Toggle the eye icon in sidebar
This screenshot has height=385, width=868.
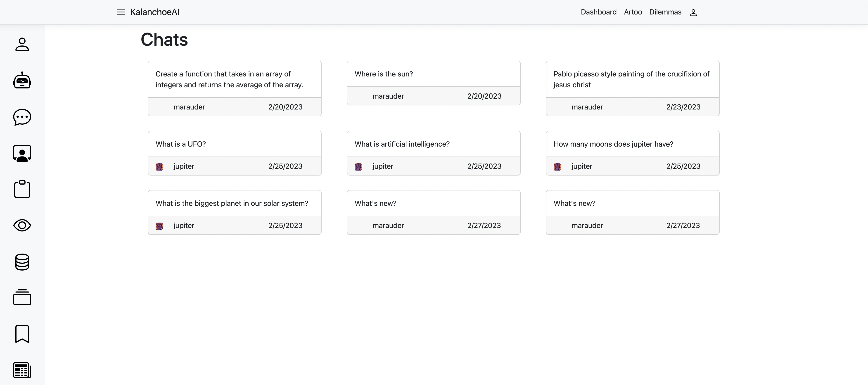pos(22,225)
